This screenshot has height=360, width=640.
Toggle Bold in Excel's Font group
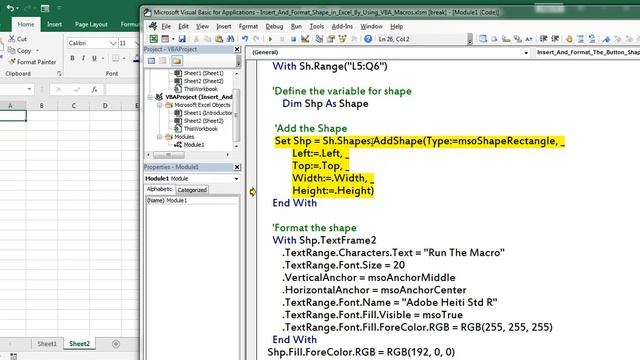click(x=72, y=58)
